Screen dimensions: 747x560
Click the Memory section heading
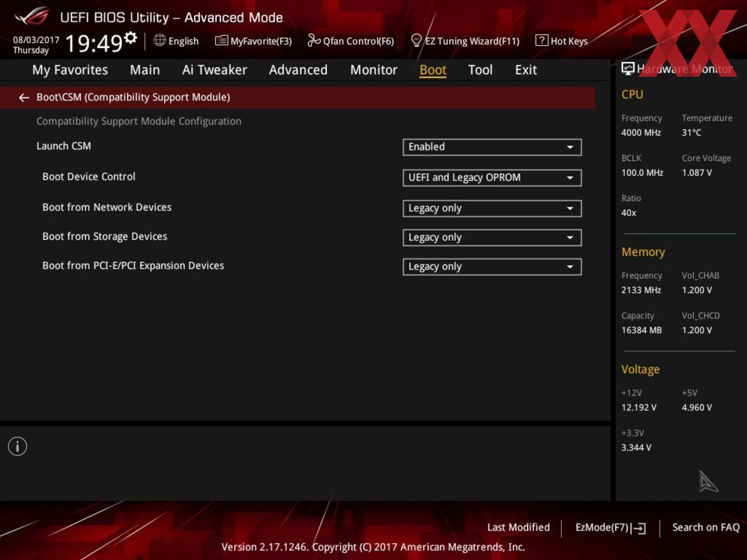click(x=643, y=252)
